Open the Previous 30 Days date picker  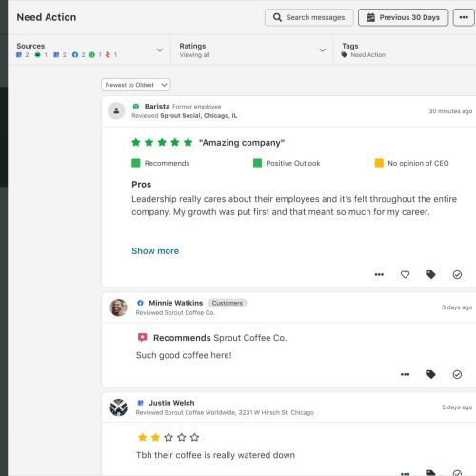coord(403,17)
